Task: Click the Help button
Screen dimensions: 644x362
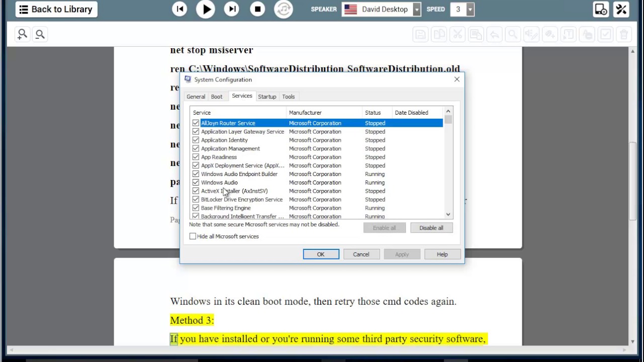Action: (442, 254)
